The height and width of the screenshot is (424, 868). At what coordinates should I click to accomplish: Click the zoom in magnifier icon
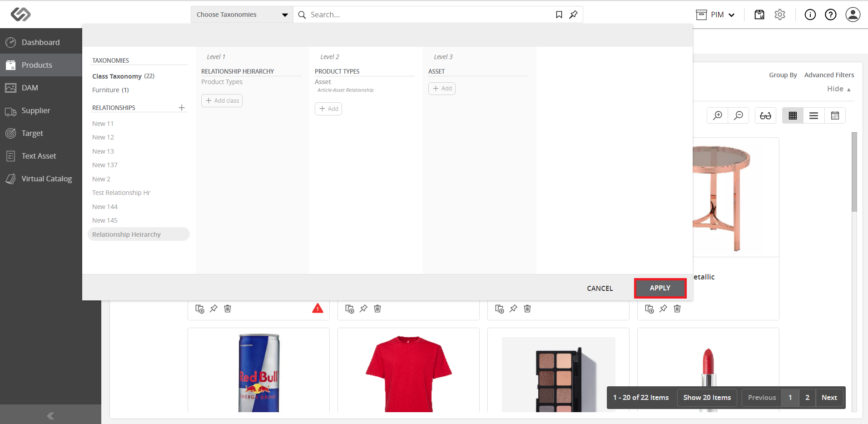718,115
